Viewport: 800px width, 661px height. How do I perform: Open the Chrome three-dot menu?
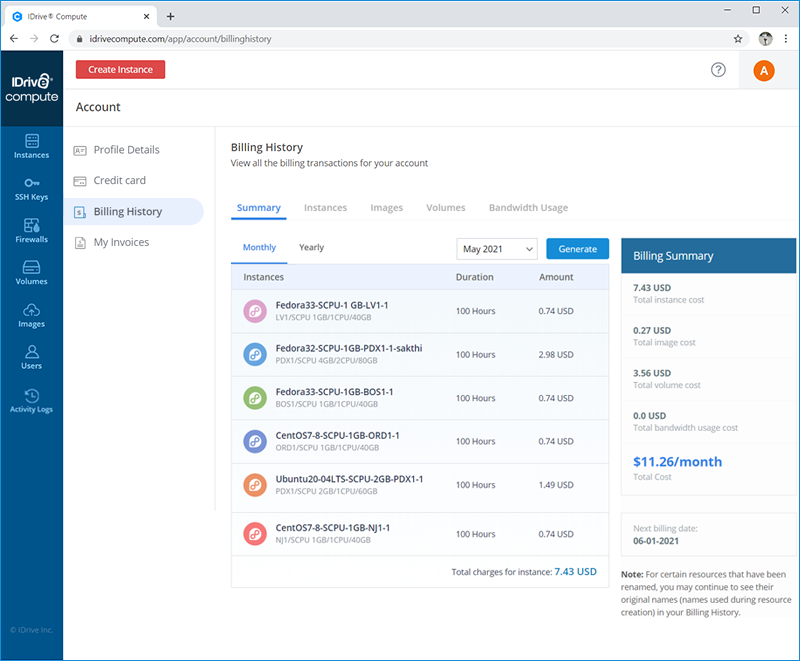786,39
